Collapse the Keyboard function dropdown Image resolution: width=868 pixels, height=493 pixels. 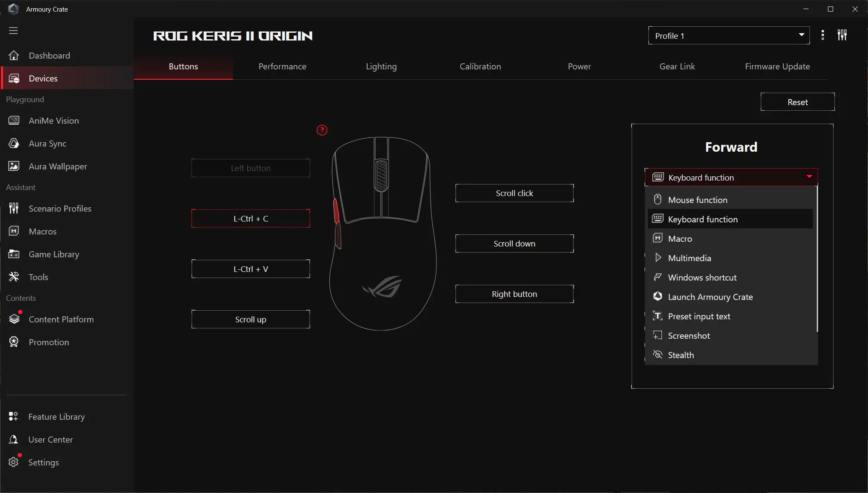click(x=809, y=177)
